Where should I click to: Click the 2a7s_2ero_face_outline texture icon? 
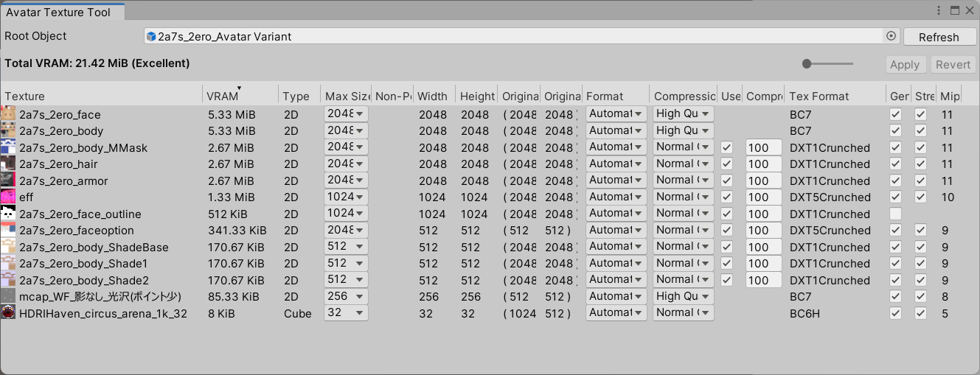click(8, 214)
